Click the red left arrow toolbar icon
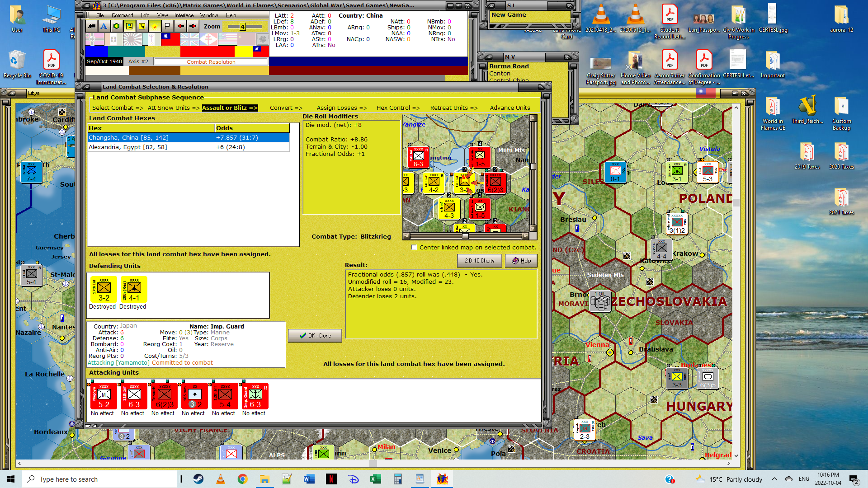Image resolution: width=868 pixels, height=488 pixels. [x=180, y=26]
